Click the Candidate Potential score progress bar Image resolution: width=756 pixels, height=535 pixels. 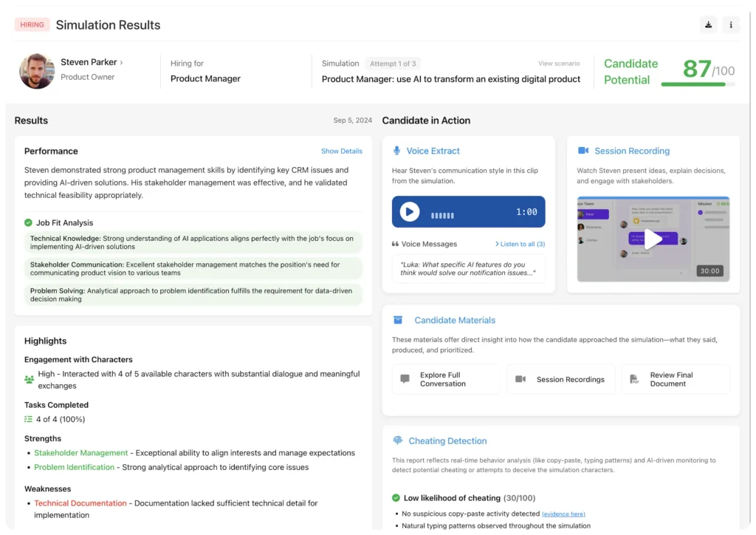698,84
